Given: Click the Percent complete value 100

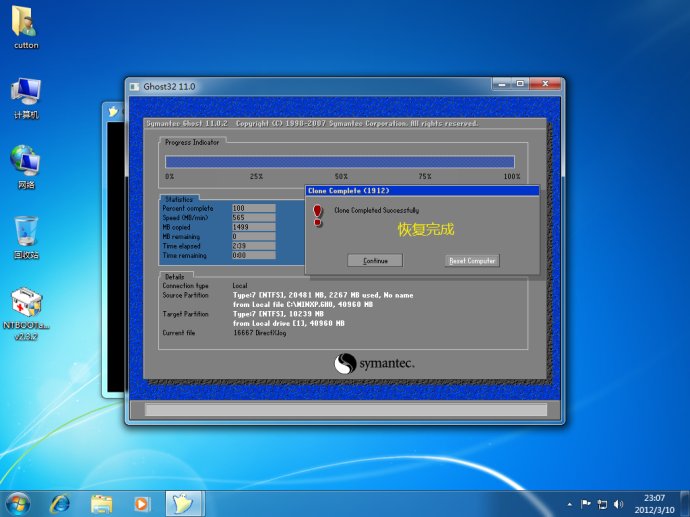Looking at the screenshot, I should 254,208.
